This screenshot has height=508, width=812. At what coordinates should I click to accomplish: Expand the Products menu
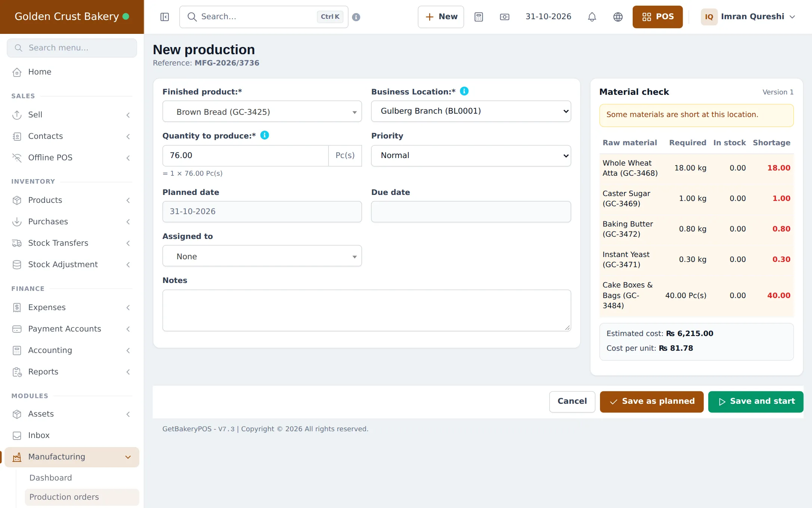point(71,200)
